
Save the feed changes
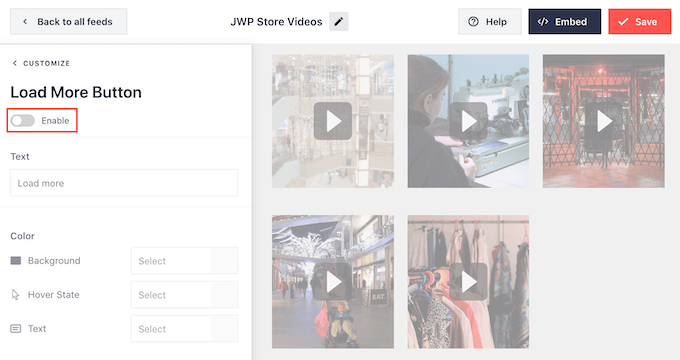pos(640,22)
